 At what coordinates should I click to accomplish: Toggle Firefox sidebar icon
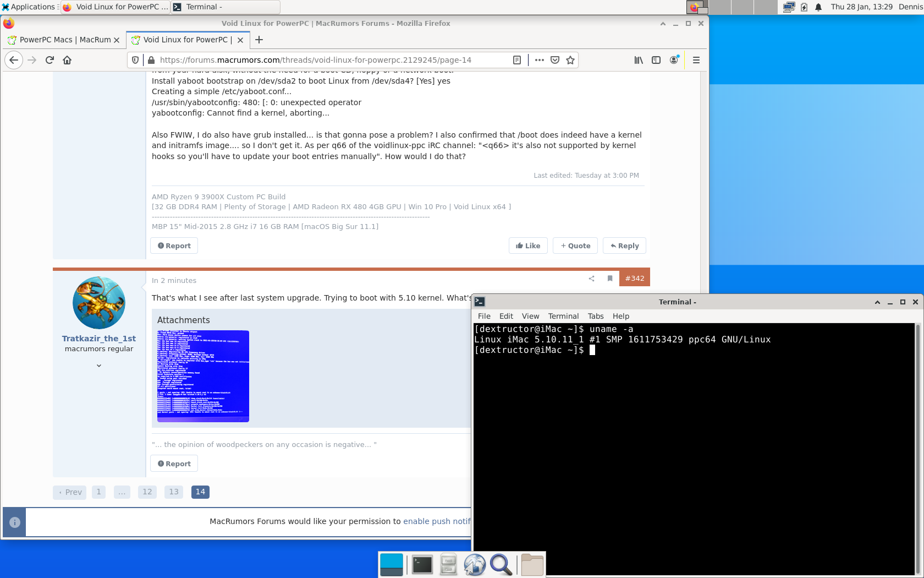(x=656, y=60)
